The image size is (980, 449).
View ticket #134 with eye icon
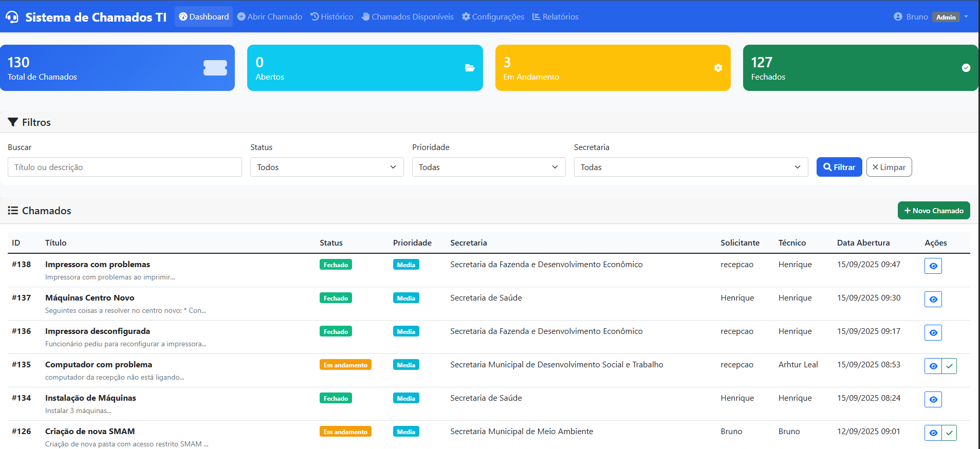(x=933, y=400)
